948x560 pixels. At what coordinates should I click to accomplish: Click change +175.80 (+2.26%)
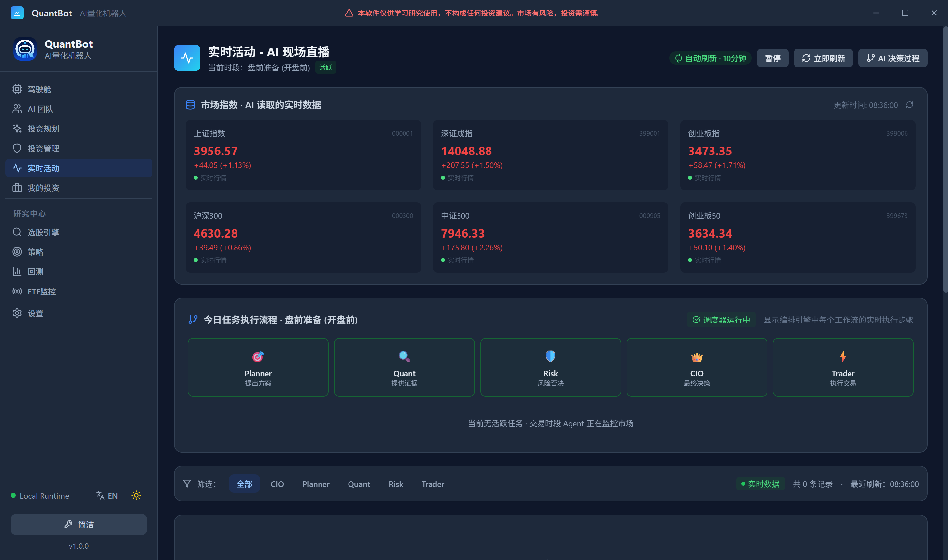[472, 247]
